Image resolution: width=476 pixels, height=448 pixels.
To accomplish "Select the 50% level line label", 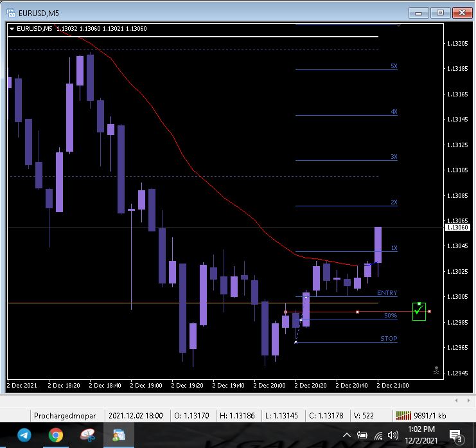I will pos(391,315).
